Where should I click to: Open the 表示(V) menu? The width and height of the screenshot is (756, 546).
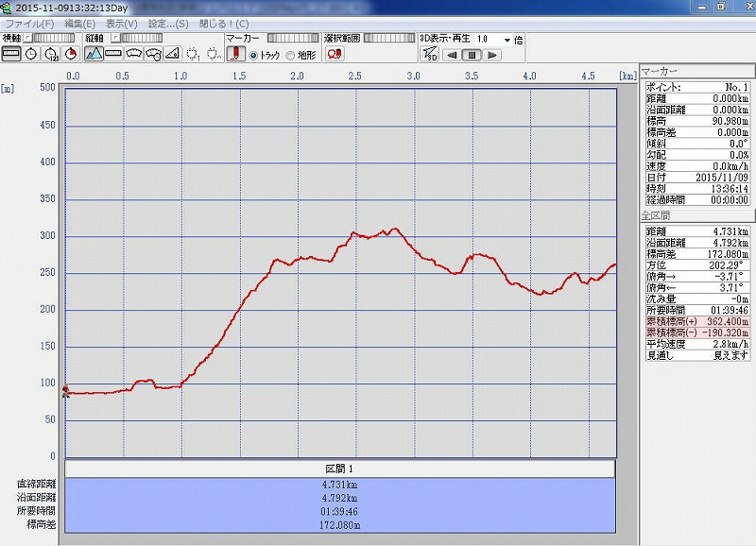122,24
